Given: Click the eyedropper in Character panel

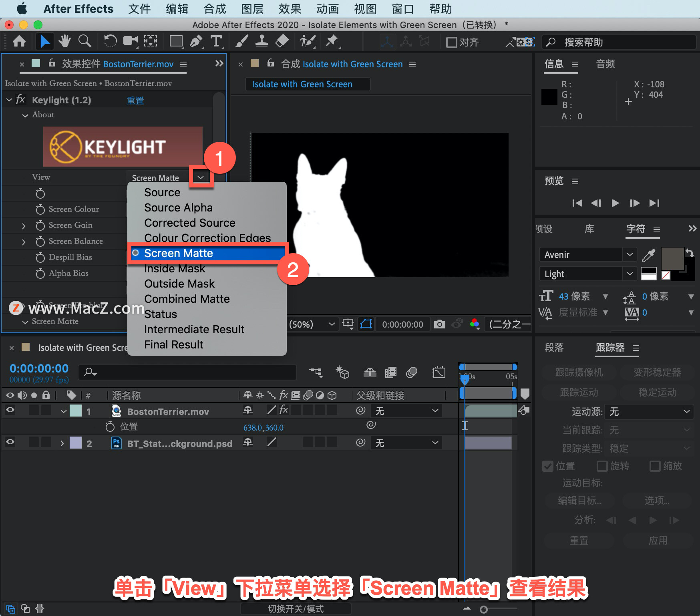Looking at the screenshot, I should click(x=648, y=255).
